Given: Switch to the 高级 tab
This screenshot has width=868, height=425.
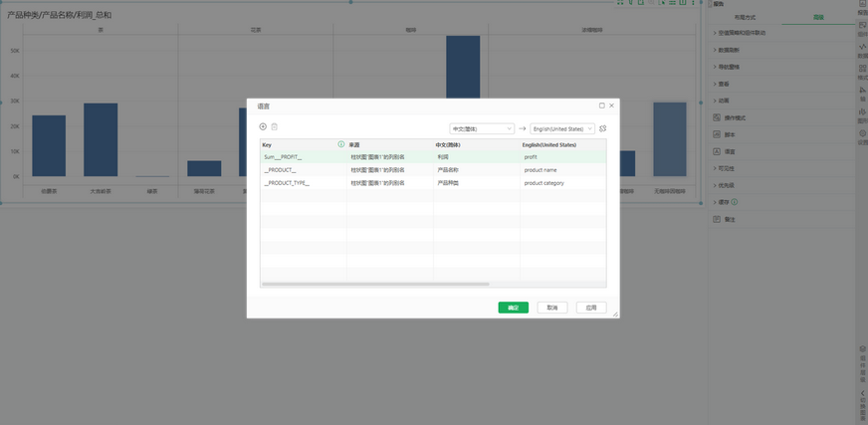Looking at the screenshot, I should pyautogui.click(x=818, y=17).
